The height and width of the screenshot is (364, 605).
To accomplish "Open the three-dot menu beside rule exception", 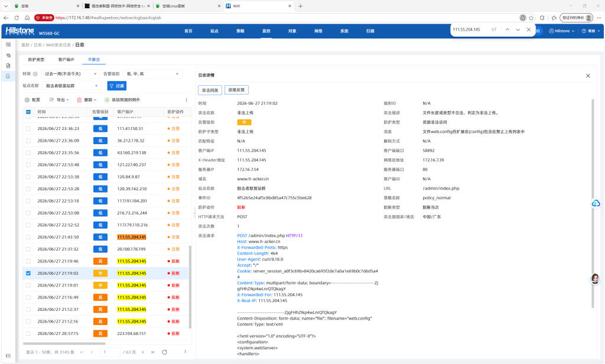I will coord(186,100).
